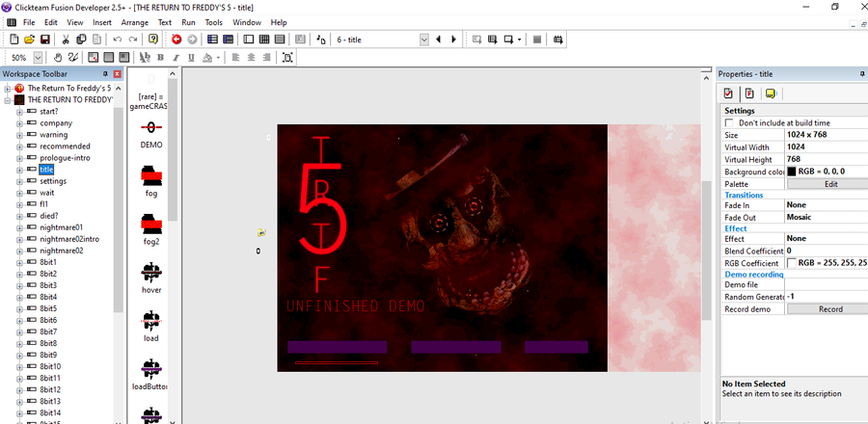This screenshot has height=424, width=868.
Task: Toggle show grid button in toolbar
Action: (109, 57)
